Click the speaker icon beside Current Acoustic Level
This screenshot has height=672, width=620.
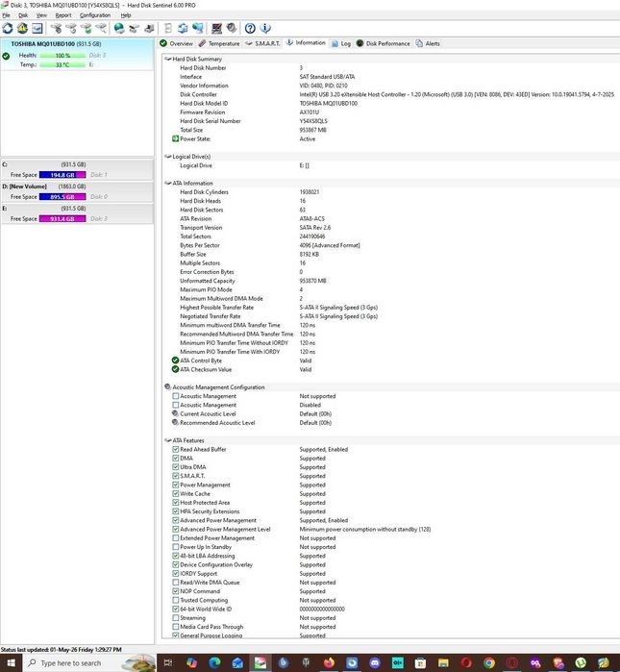[175, 413]
